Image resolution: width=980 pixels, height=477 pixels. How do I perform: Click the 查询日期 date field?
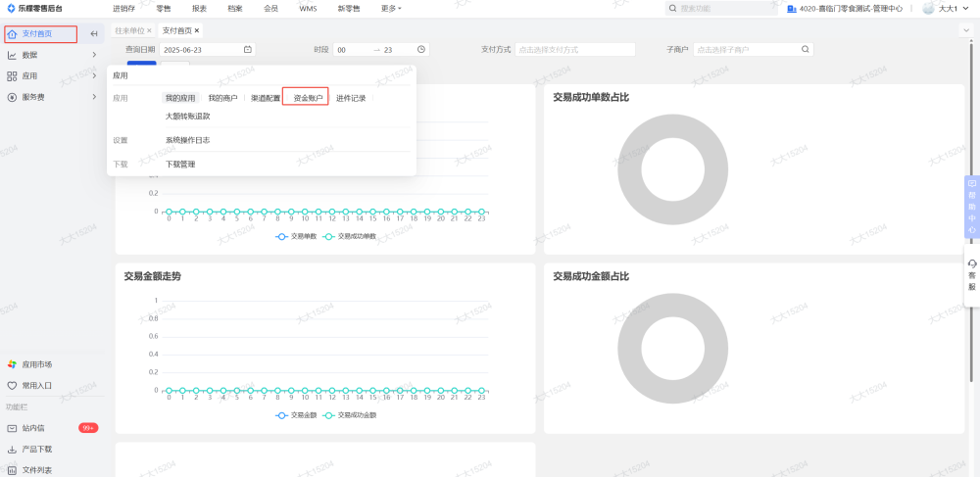point(208,49)
